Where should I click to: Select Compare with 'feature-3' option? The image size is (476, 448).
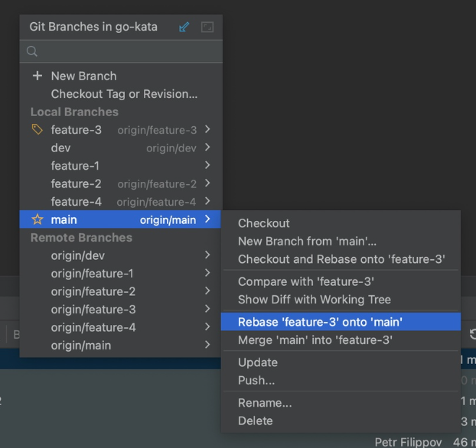[305, 281]
